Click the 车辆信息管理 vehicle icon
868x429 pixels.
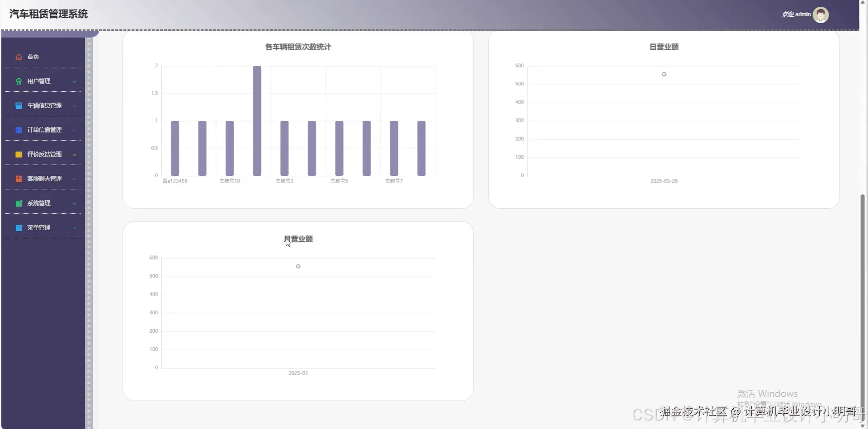[19, 105]
